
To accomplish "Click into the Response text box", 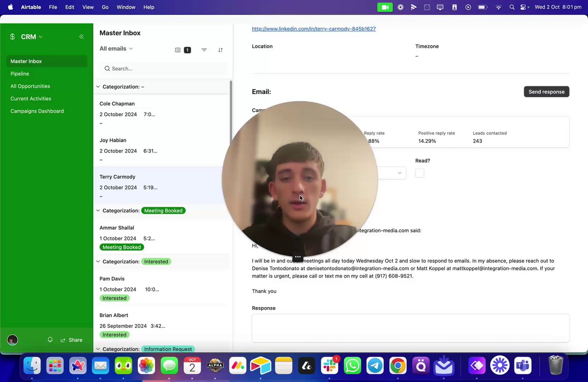I will [411, 328].
